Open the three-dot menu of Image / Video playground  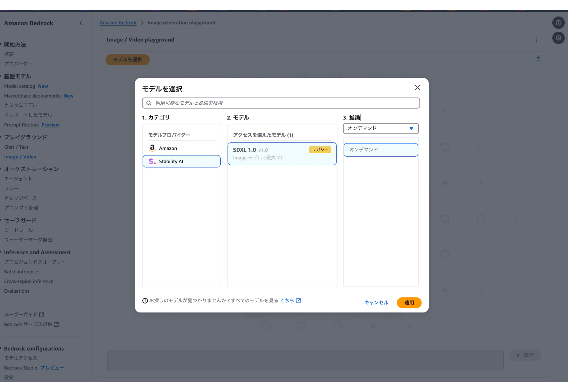tap(536, 40)
